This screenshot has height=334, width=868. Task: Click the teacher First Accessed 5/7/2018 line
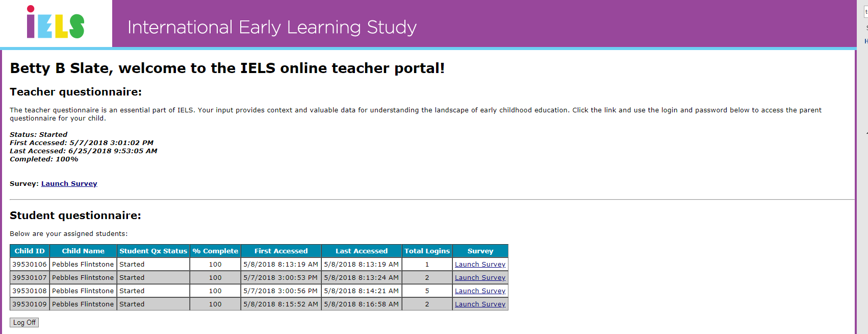click(x=82, y=143)
